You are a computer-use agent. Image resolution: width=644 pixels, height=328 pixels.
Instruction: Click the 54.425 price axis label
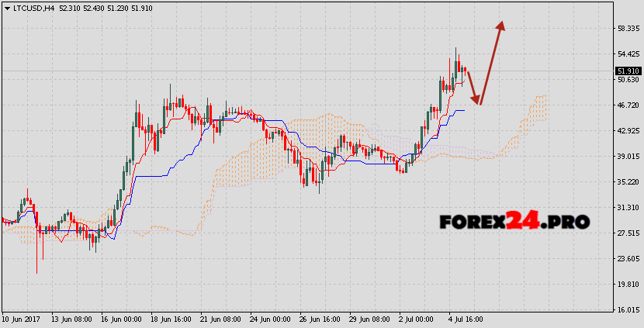(x=627, y=54)
